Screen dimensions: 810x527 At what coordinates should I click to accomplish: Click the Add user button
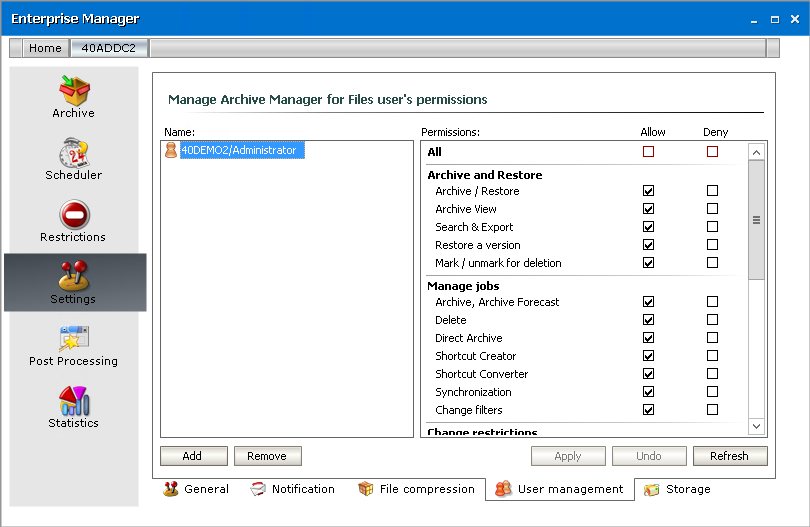[192, 456]
